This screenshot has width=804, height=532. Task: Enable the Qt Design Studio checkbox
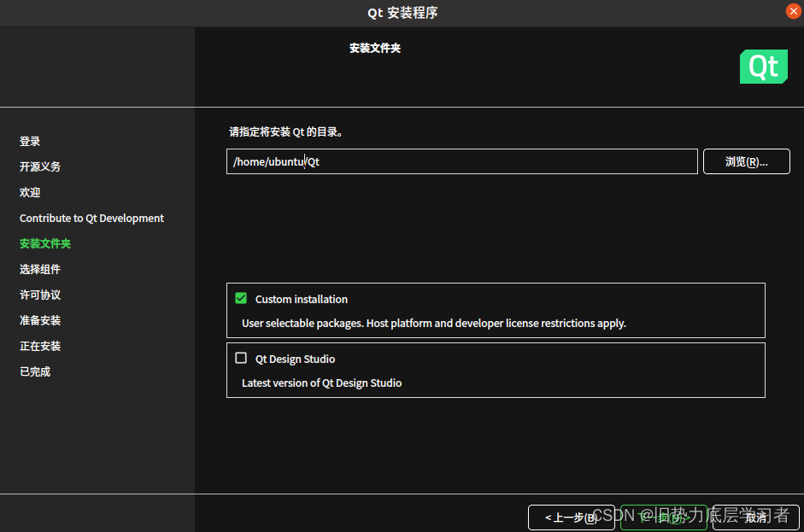click(241, 358)
